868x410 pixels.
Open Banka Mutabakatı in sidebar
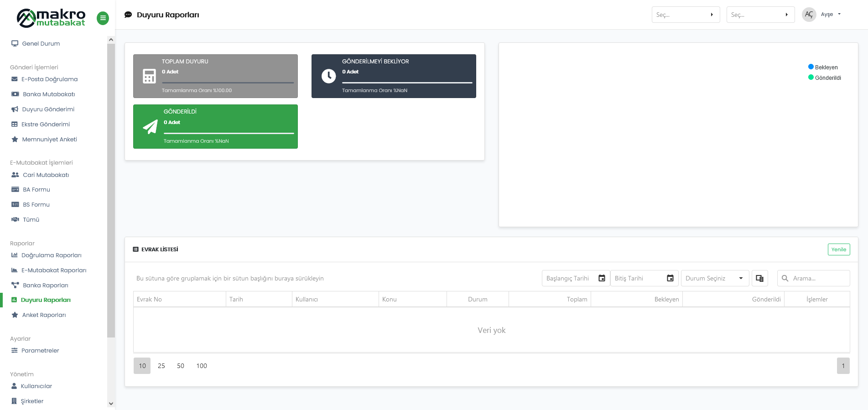click(49, 94)
